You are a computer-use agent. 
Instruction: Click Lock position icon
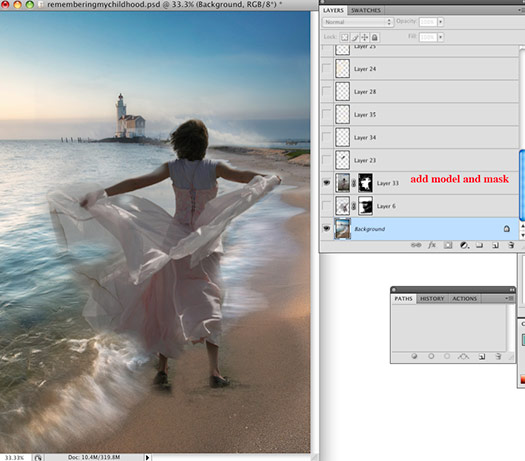(x=365, y=37)
